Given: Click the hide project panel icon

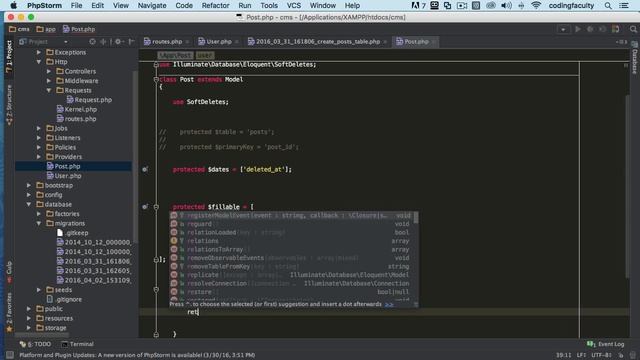Looking at the screenshot, I should (x=131, y=42).
